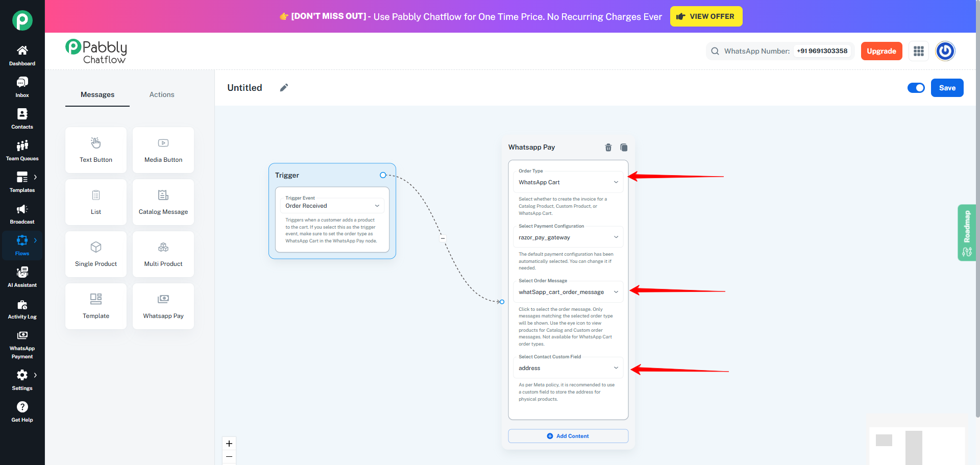Duplicate the Whatsapp Pay node

click(x=624, y=148)
